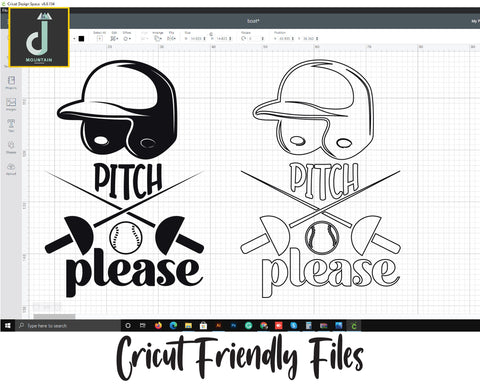Select the solid black "please" text
480x384 pixels.
tap(134, 273)
